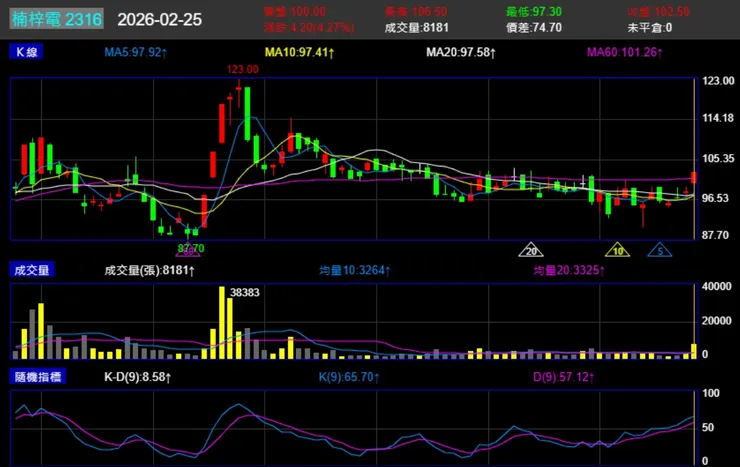Click the 漲跌 4.20(4.27%) value

point(309,27)
